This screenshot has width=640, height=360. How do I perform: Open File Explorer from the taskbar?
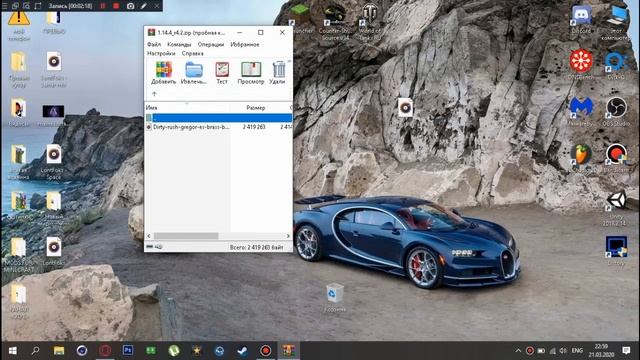click(59, 351)
